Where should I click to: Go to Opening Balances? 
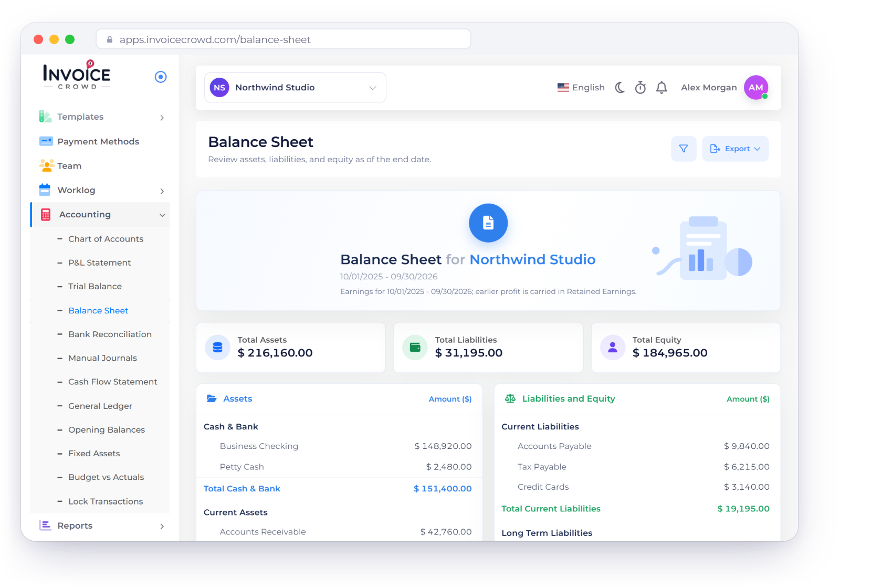[107, 429]
